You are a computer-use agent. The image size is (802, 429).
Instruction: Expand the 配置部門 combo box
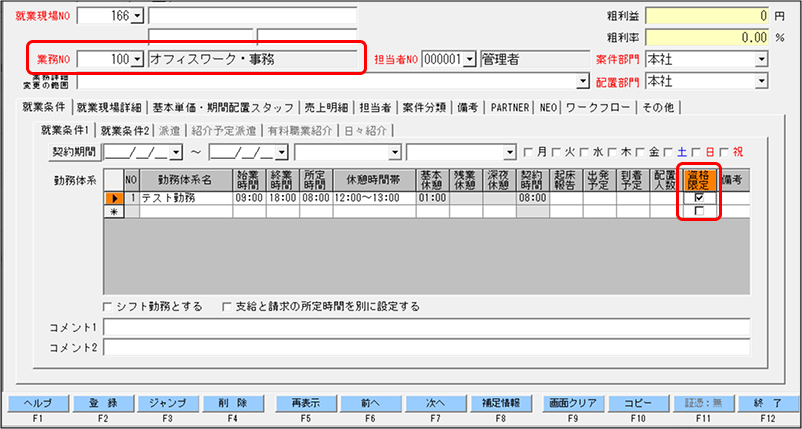[762, 81]
